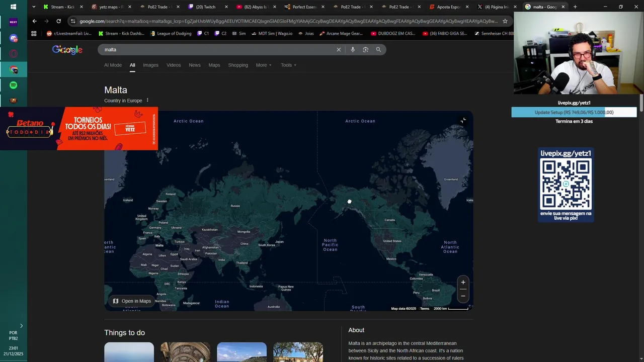Expand hidden taskbar chevron
644x362 pixels.
click(x=21, y=326)
